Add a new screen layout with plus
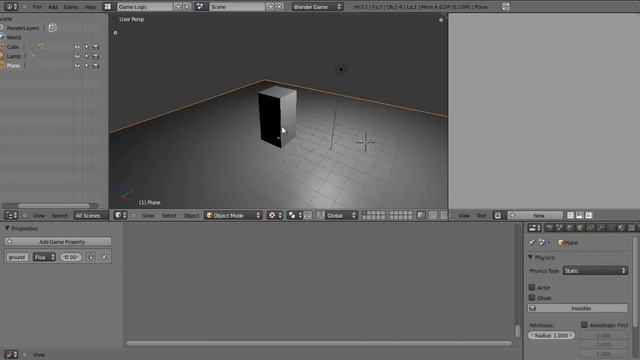 point(178,7)
